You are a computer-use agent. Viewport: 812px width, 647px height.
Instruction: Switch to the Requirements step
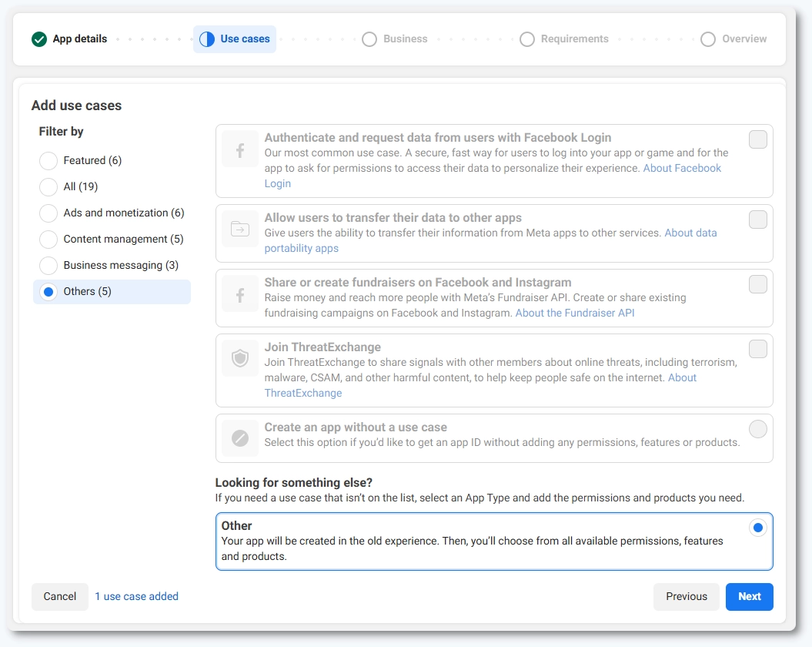(526, 39)
